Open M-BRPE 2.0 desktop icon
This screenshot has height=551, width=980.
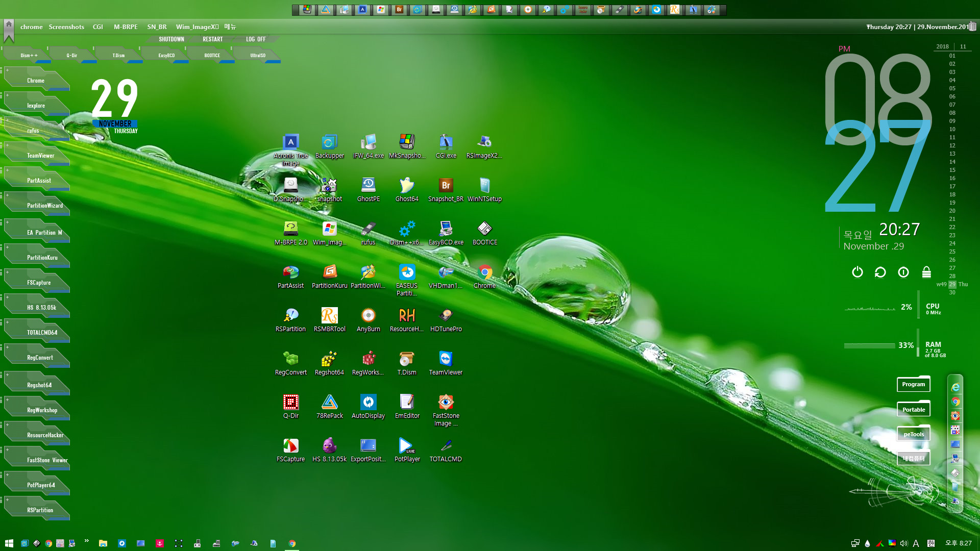(290, 233)
